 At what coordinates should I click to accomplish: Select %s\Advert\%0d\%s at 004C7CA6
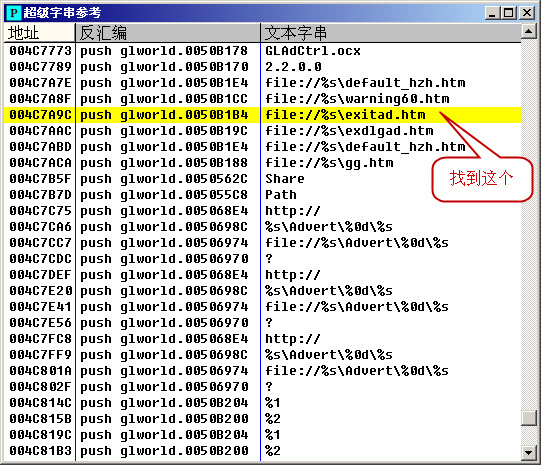point(329,227)
